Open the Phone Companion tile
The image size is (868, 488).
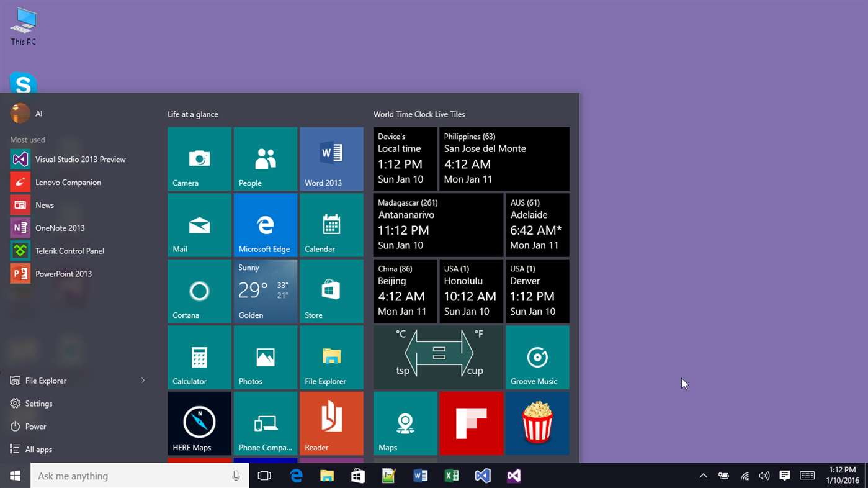[266, 423]
